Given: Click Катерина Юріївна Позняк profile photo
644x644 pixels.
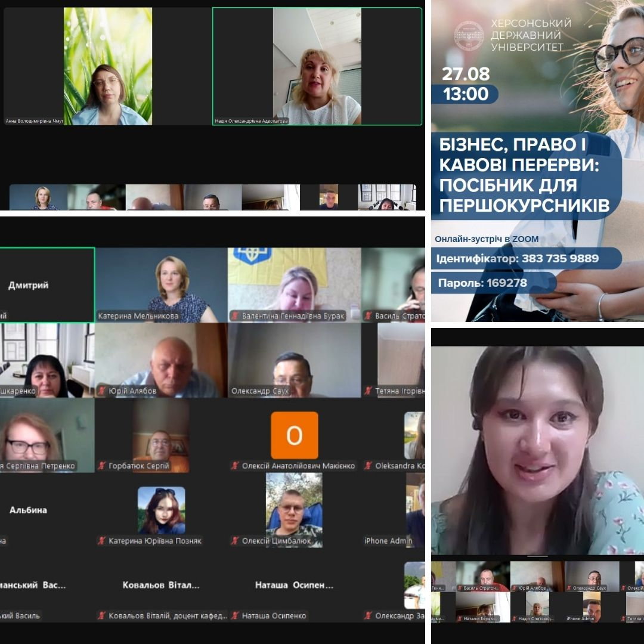Looking at the screenshot, I should [x=162, y=510].
